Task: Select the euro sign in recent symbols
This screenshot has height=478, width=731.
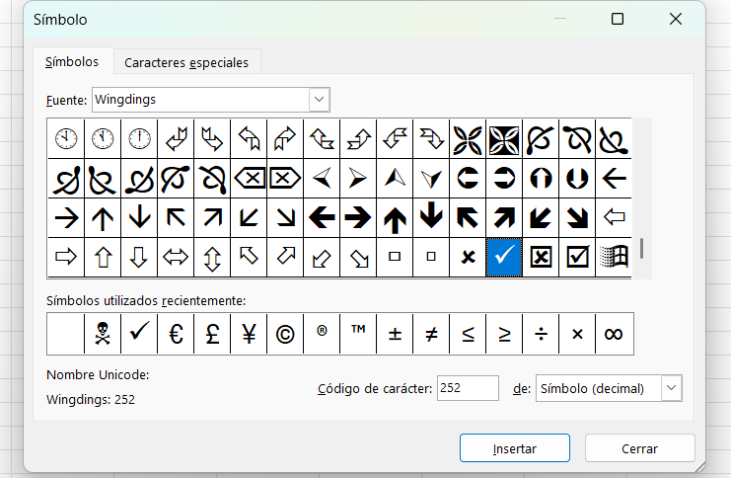Action: pos(175,334)
